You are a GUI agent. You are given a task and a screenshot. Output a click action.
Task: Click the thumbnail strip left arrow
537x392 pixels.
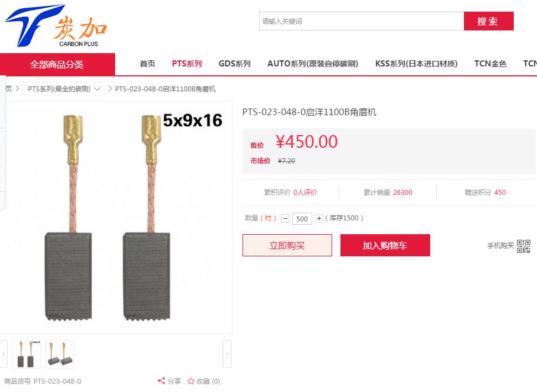coord(4,354)
